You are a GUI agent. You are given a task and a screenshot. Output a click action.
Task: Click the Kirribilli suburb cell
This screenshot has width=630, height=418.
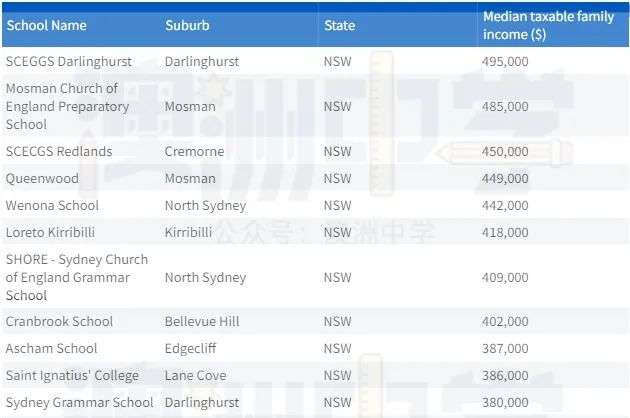coord(188,232)
